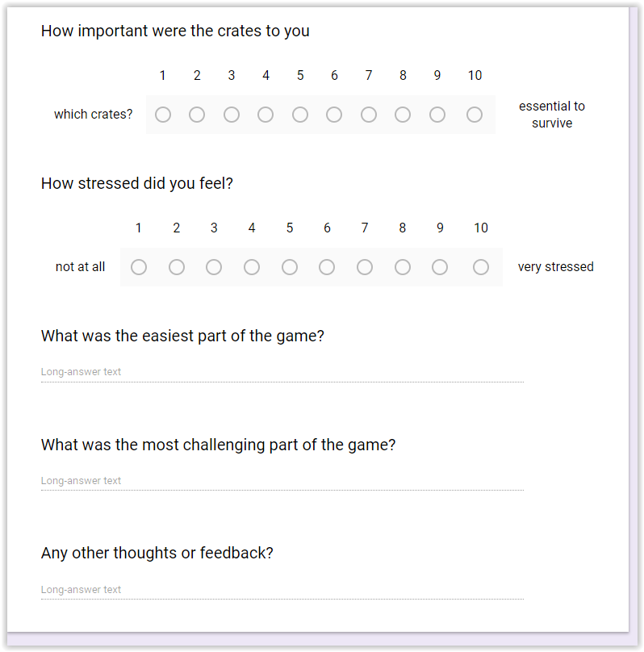Screen dimensions: 644x652
Task: Click the 'very stressed' scale label
Action: [555, 267]
